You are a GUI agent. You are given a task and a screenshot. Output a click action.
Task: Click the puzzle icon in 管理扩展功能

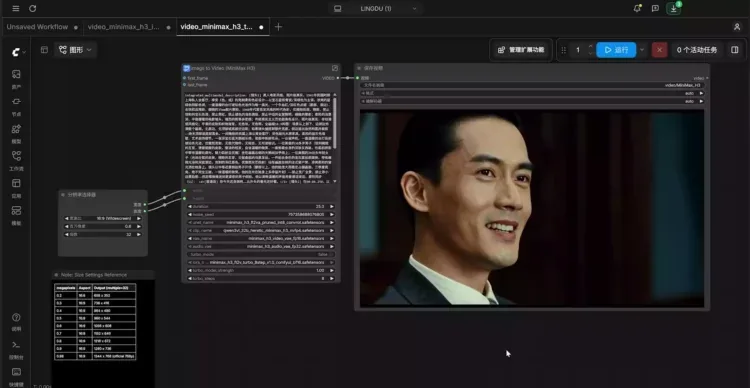[501, 50]
